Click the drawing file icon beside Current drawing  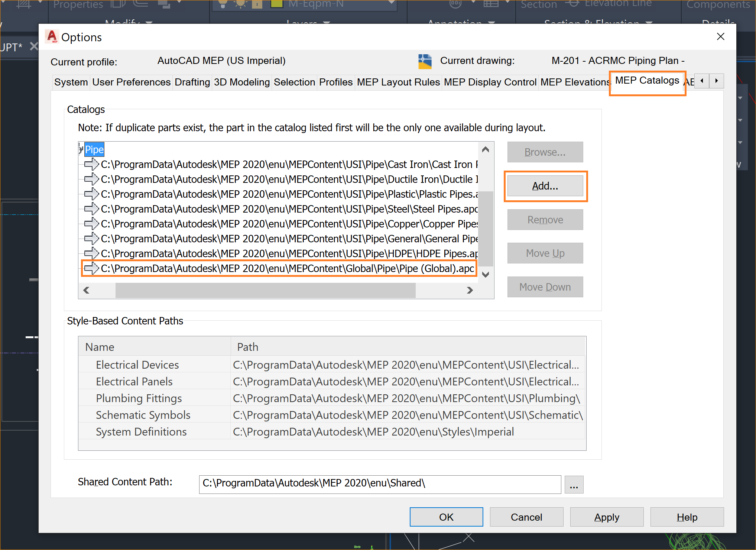click(x=425, y=61)
